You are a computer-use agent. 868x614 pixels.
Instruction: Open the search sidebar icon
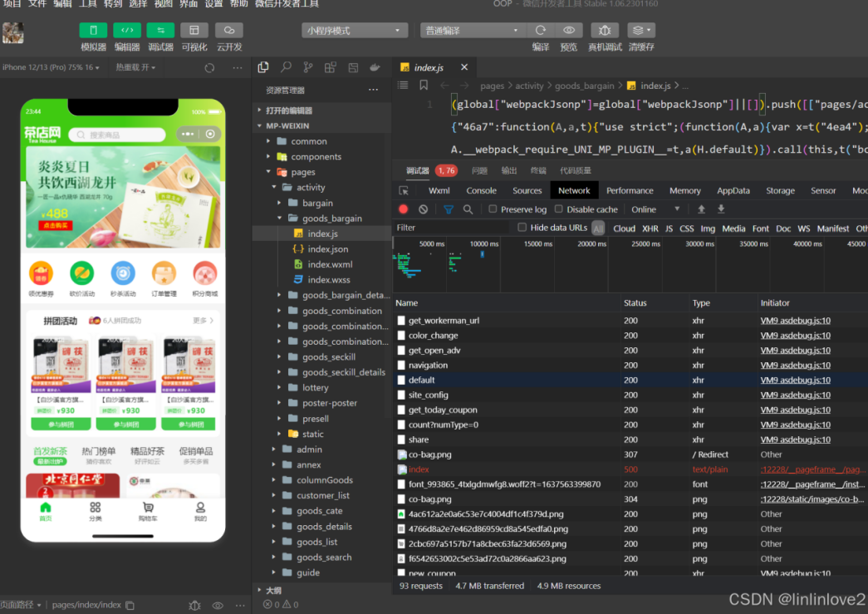click(x=286, y=67)
